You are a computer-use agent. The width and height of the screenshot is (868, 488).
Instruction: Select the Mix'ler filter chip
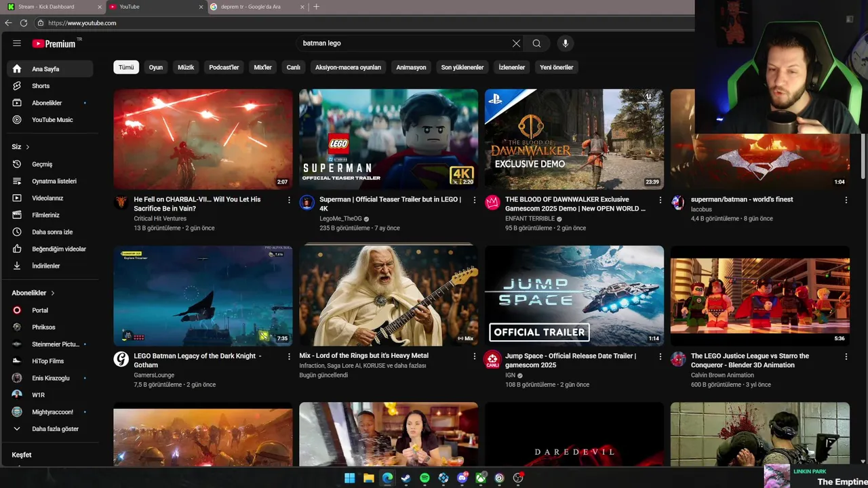(262, 67)
